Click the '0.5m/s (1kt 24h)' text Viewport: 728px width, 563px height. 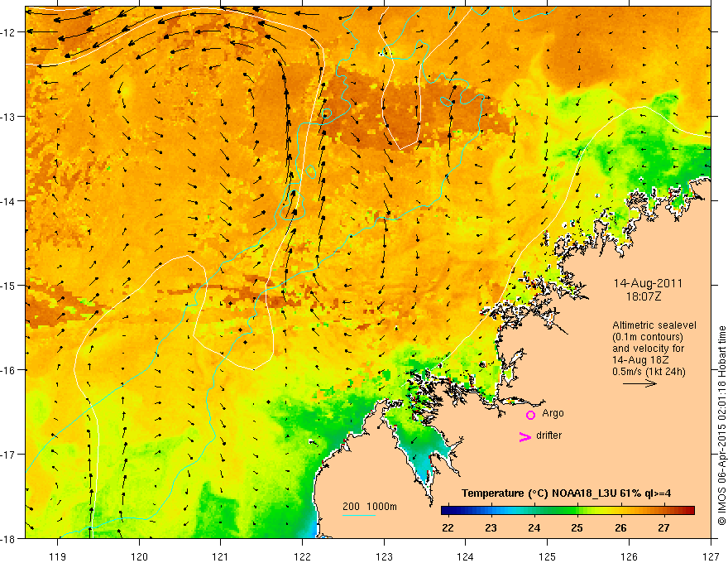click(649, 372)
